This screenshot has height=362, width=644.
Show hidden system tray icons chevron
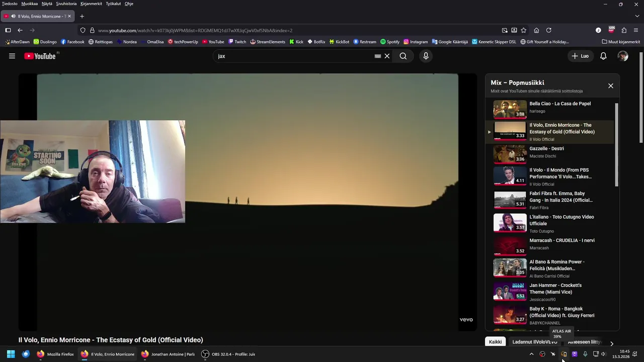pos(531,354)
